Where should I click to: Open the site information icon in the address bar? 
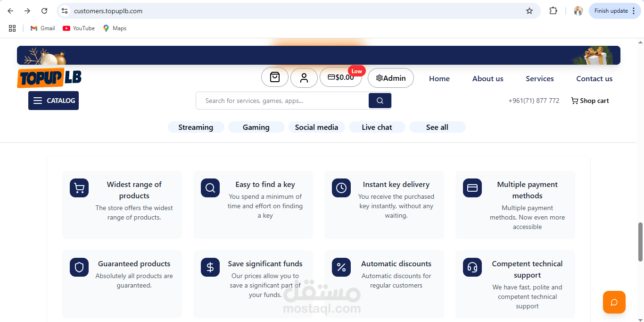click(x=65, y=11)
